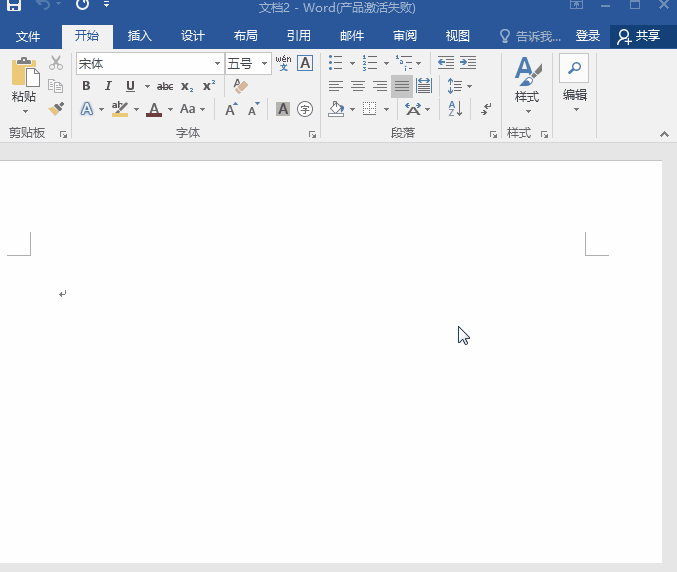Click the 共享 Share button
This screenshot has height=572, width=677.
click(x=639, y=36)
